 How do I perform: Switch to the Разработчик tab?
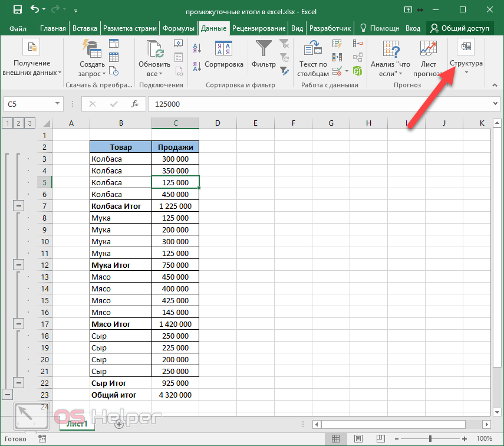(x=330, y=28)
